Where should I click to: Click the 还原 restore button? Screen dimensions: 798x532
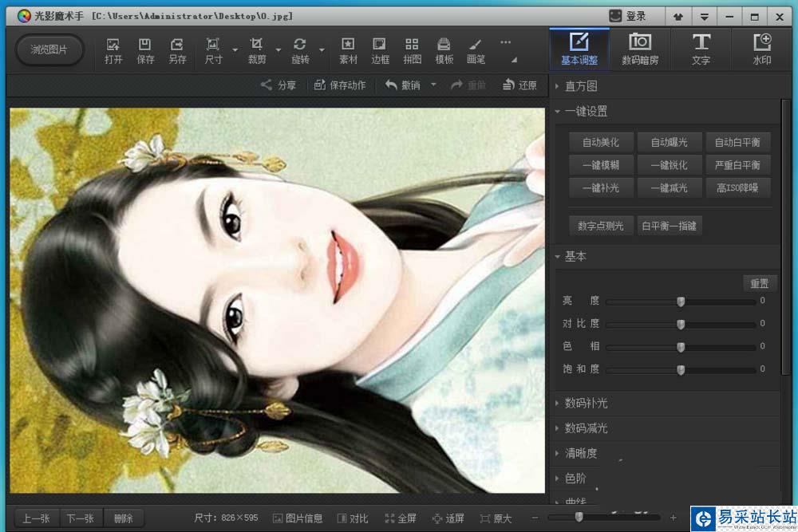pos(519,85)
